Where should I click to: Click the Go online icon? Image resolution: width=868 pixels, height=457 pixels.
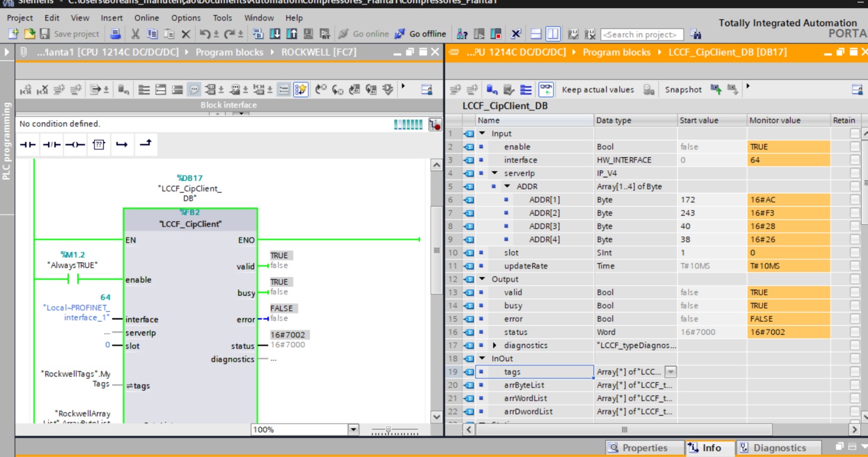343,34
